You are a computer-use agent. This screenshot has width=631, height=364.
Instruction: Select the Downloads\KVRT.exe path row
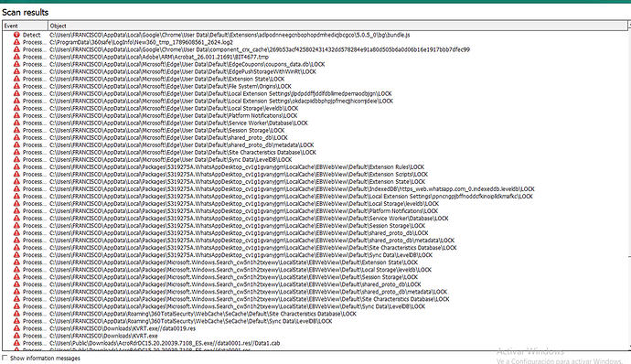click(x=103, y=336)
